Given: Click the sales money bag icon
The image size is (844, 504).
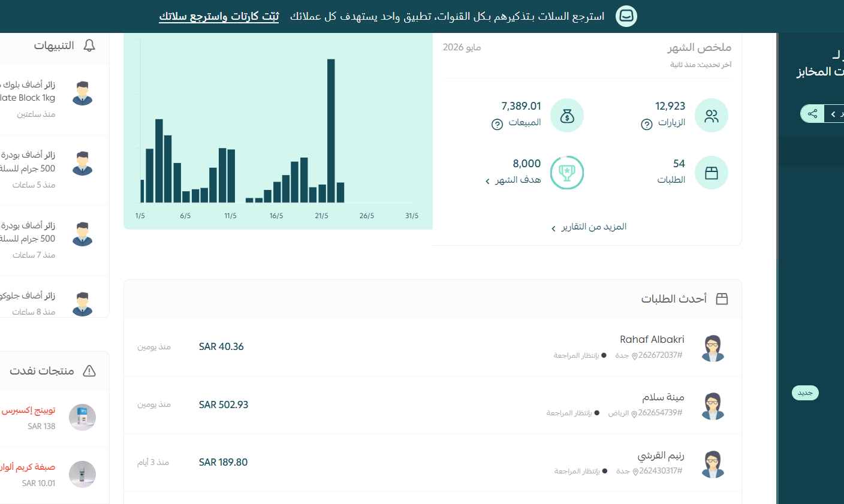Looking at the screenshot, I should click(x=567, y=116).
